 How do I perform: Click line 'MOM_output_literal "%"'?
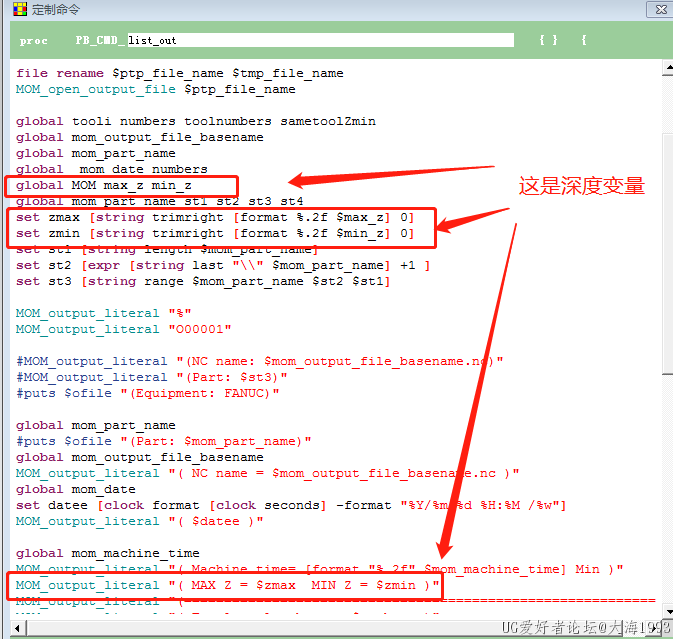tap(103, 313)
